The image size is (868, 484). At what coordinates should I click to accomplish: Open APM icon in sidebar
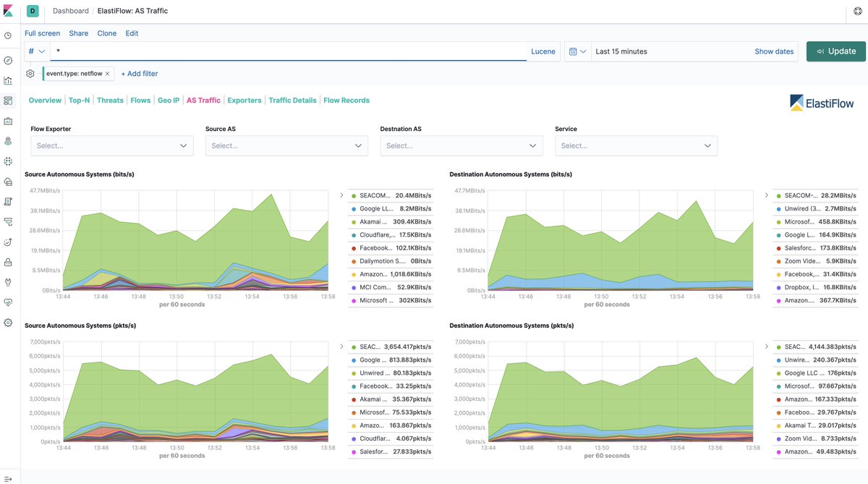[8, 221]
